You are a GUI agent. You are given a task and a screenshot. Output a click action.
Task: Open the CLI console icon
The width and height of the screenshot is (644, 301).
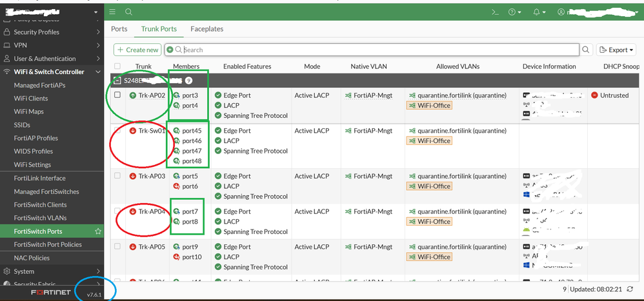(x=495, y=12)
